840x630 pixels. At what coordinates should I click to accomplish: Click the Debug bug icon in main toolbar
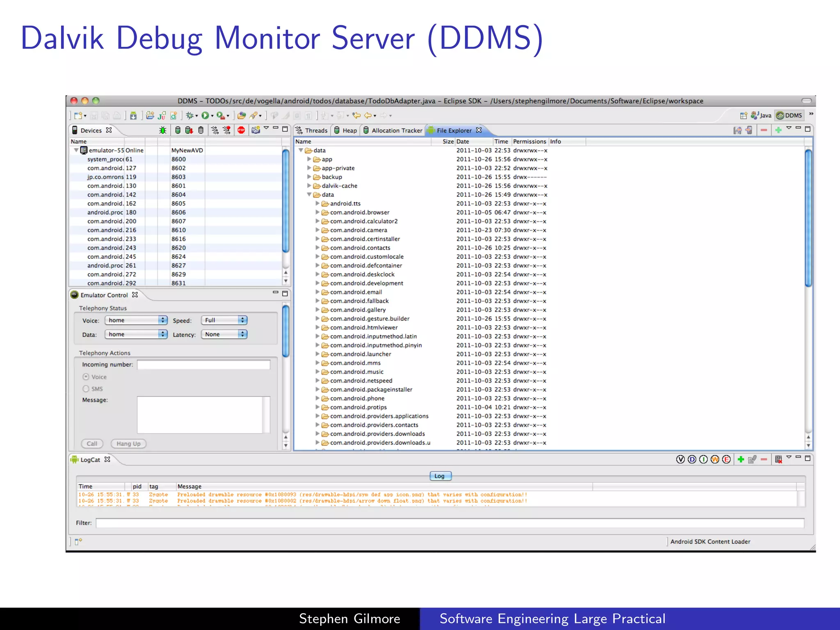(x=189, y=116)
